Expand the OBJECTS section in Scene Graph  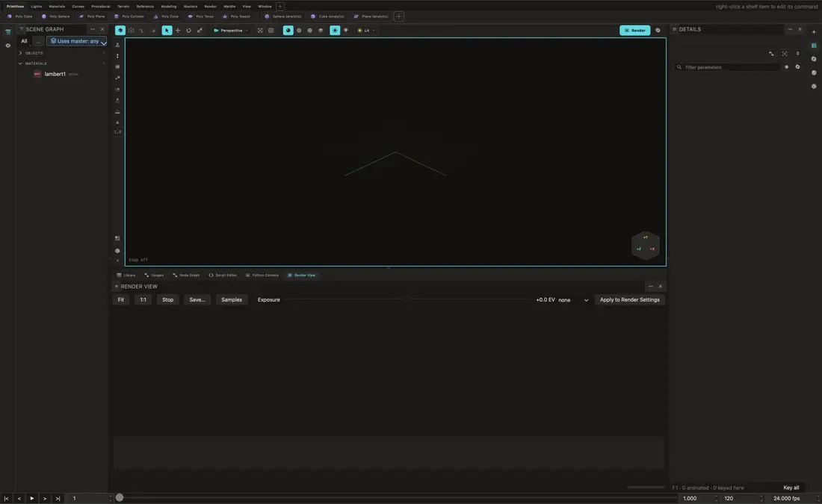[20, 53]
